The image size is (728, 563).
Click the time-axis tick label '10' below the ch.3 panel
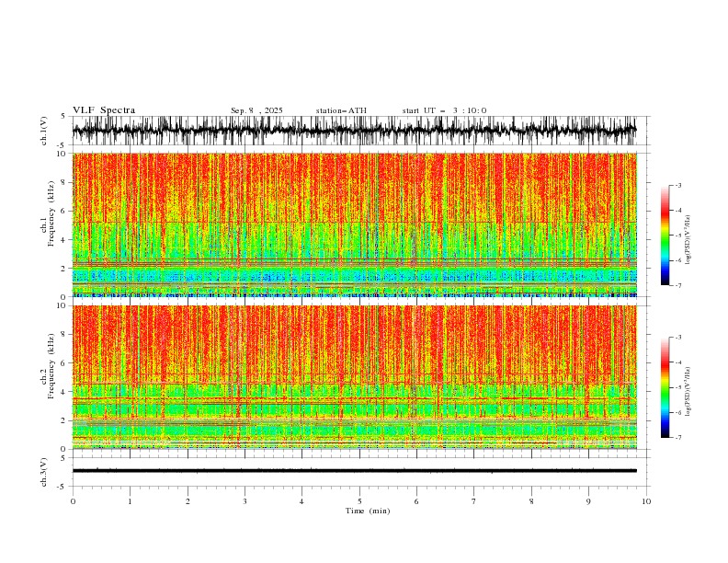(x=646, y=501)
